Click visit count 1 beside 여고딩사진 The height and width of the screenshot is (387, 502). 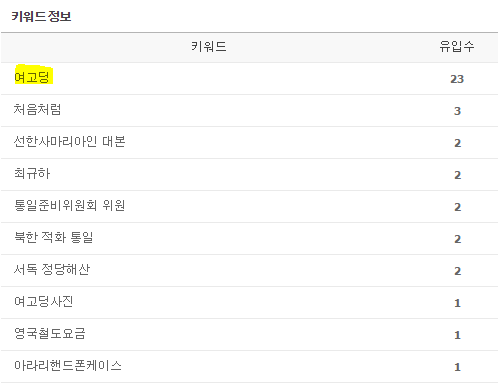(x=457, y=303)
